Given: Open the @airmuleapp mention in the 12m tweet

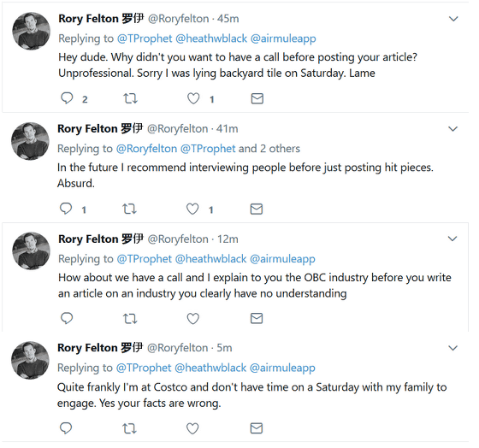Looking at the screenshot, I should tap(282, 259).
